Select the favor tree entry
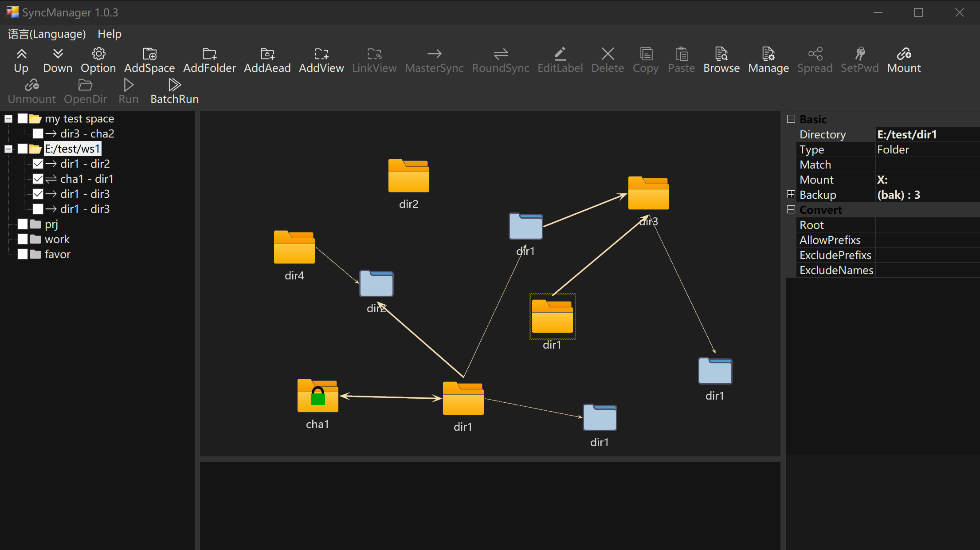 pyautogui.click(x=58, y=255)
